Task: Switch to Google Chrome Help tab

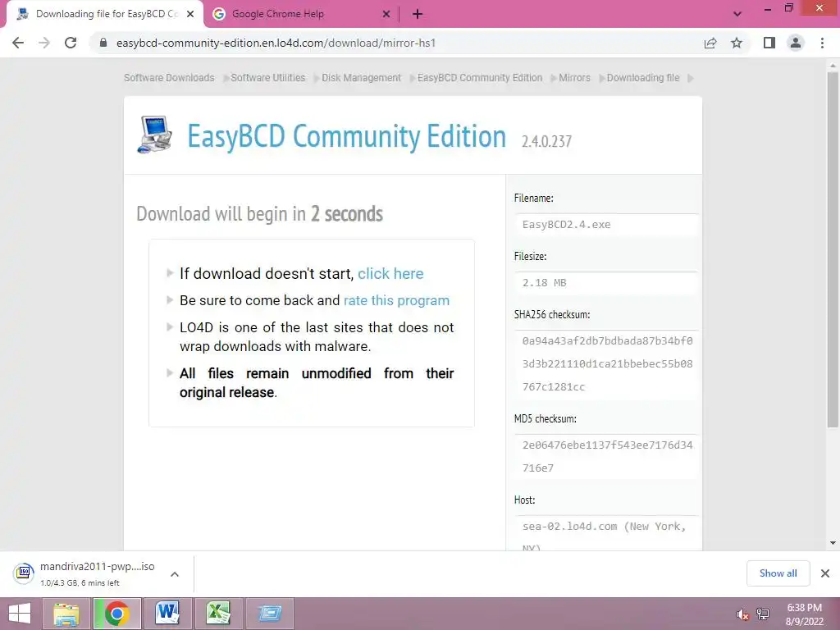Action: click(302, 15)
